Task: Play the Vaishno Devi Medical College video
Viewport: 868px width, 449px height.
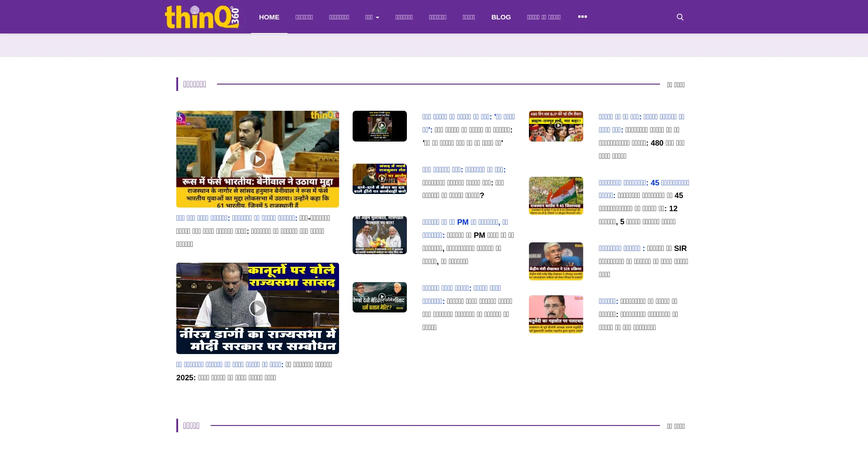Action: (x=380, y=297)
